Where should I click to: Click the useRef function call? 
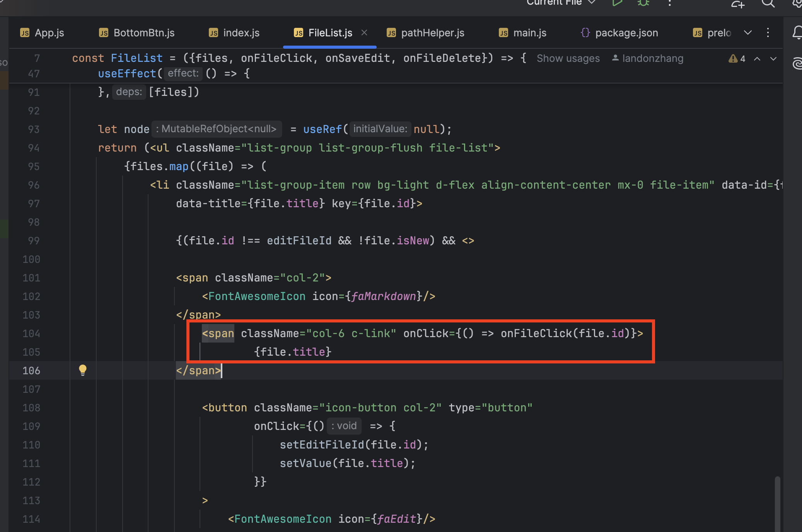[323, 129]
